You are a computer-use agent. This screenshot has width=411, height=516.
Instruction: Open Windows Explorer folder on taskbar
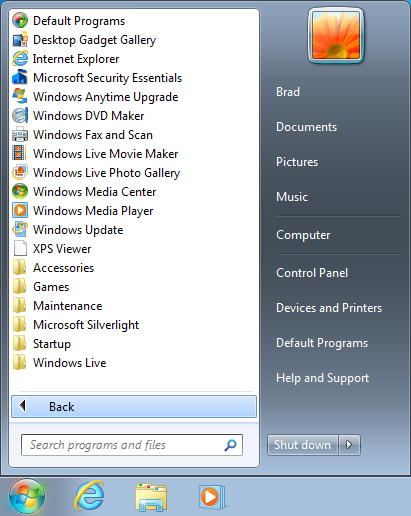[151, 497]
